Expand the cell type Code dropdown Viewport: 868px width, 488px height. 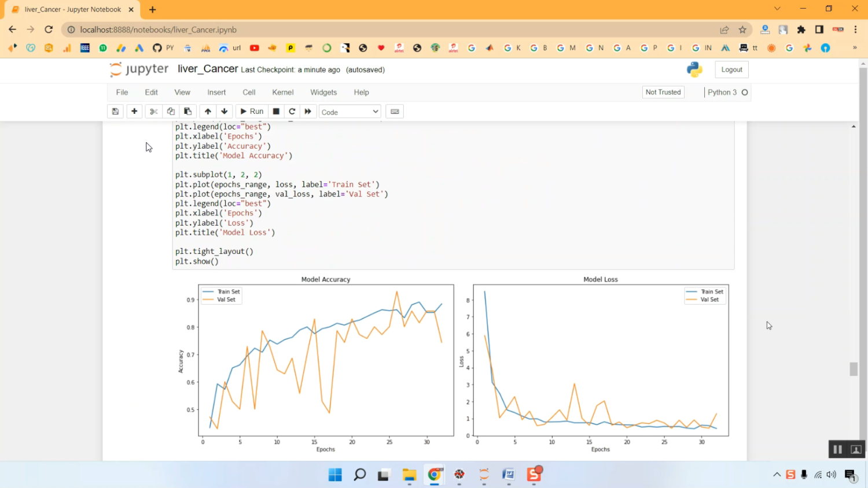point(350,112)
